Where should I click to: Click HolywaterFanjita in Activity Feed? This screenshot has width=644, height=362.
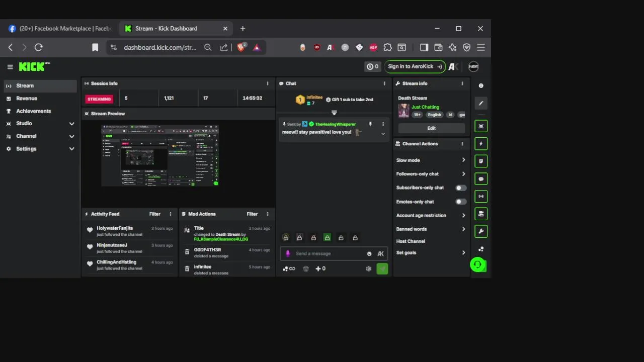pos(115,228)
